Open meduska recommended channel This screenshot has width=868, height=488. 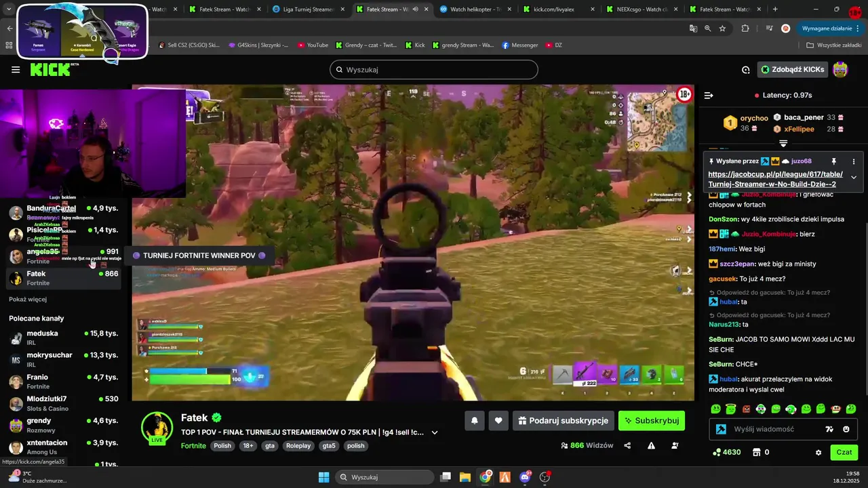[64, 338]
